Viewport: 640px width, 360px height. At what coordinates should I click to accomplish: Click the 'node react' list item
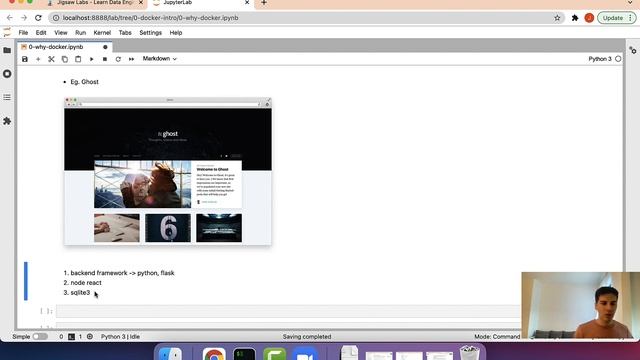click(x=86, y=282)
